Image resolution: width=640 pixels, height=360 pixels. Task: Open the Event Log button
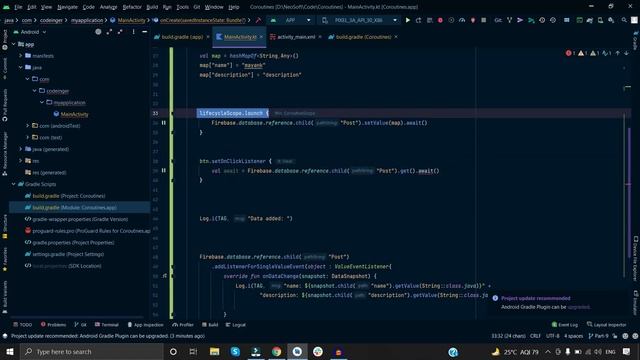pyautogui.click(x=565, y=325)
